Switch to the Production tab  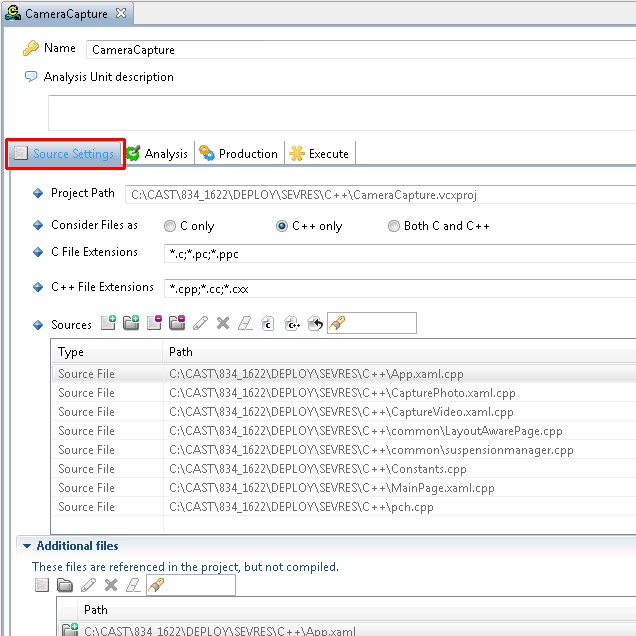click(x=238, y=154)
